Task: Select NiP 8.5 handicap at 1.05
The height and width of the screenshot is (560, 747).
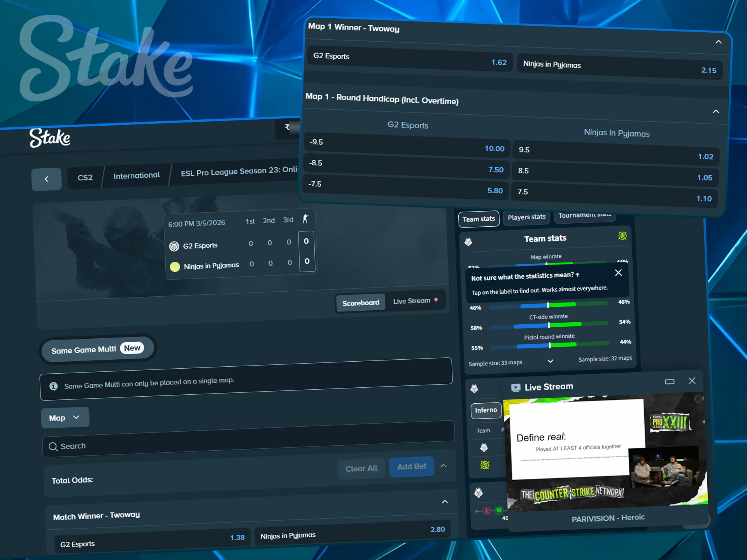Action: coord(615,174)
